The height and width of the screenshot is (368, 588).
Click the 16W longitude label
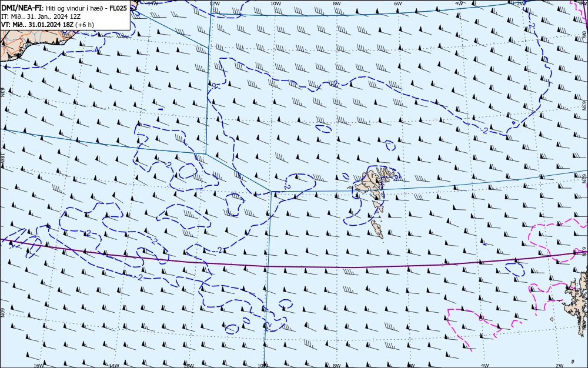click(39, 366)
